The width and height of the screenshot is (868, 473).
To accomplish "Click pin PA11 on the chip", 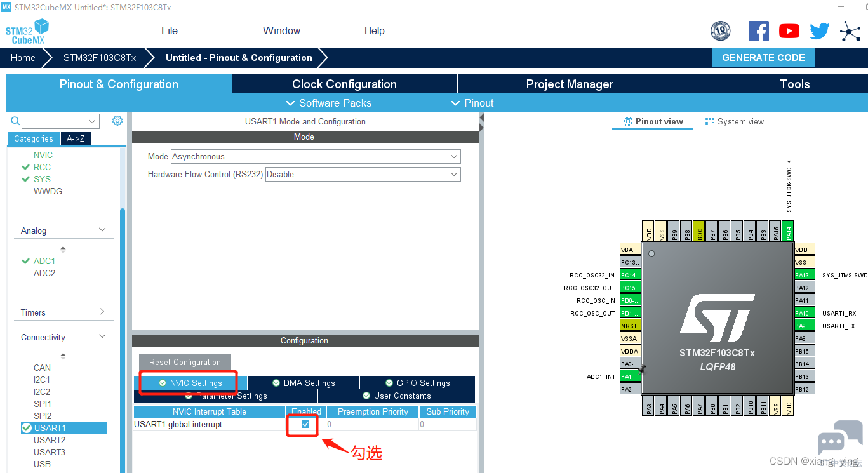I will tap(805, 300).
